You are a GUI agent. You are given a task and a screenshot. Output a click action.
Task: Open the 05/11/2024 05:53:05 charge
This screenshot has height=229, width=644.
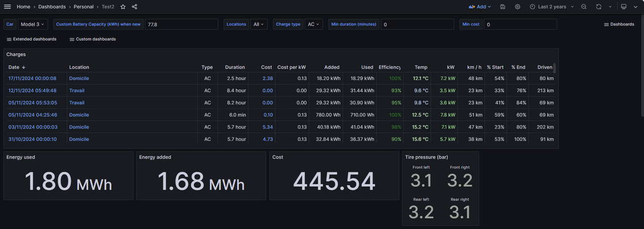click(32, 103)
